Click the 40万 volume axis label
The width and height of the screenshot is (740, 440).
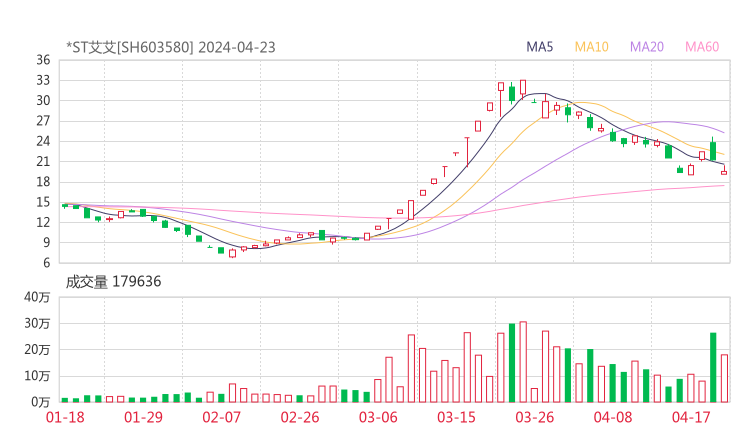pos(37,297)
